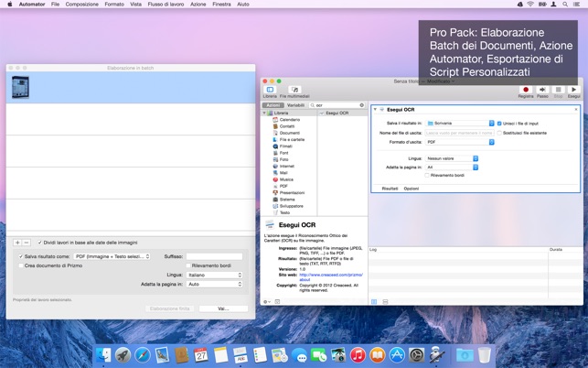Open Finder from the Dock
The height and width of the screenshot is (368, 588).
(x=103, y=355)
